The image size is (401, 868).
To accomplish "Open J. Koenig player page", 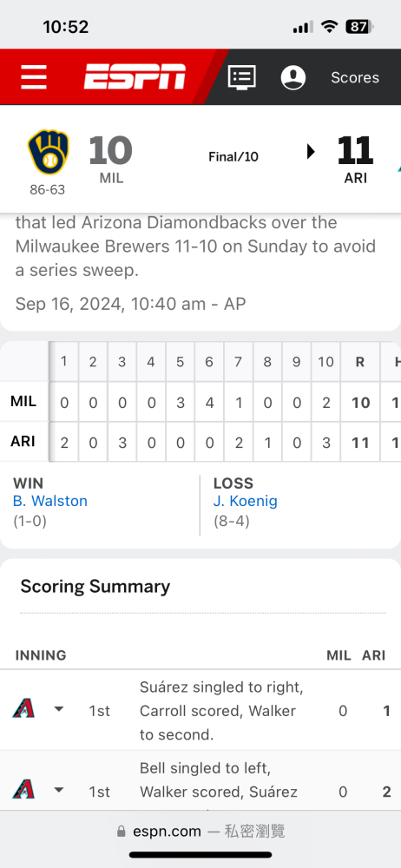I will point(246,501).
